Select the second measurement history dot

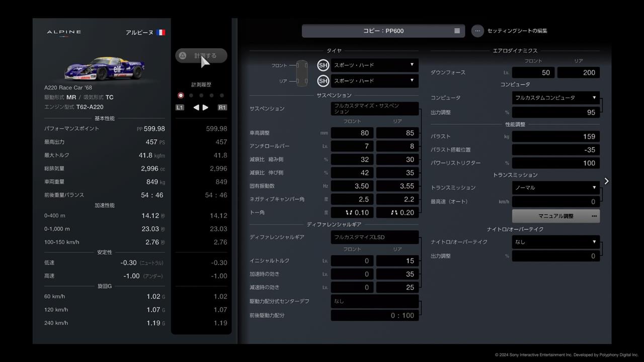(x=191, y=96)
